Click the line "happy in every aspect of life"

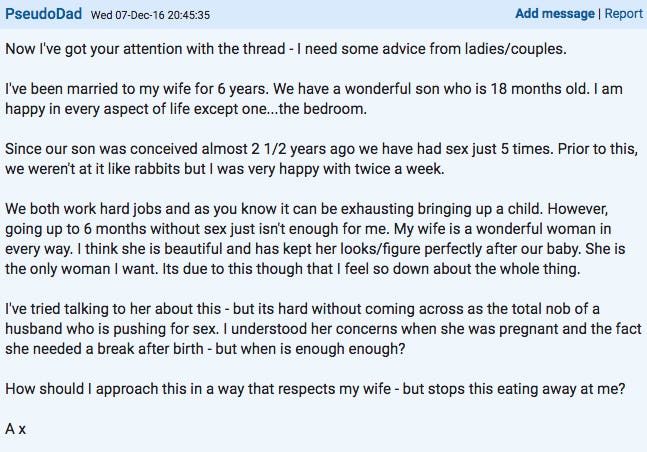186,109
